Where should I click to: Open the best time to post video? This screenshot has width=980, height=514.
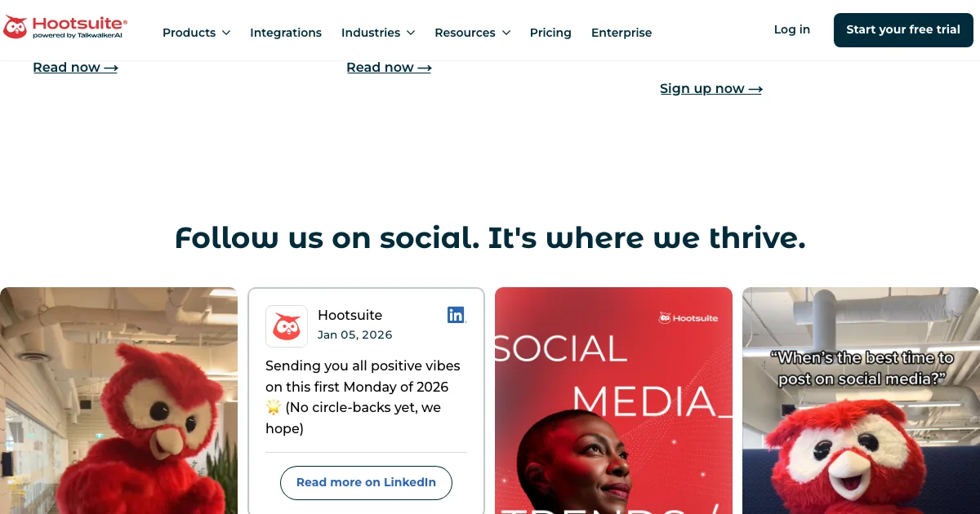click(861, 400)
